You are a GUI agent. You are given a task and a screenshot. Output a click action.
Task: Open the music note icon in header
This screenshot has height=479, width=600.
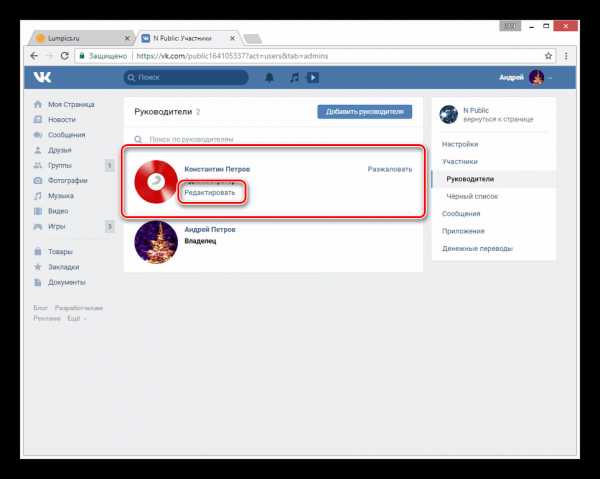pyautogui.click(x=294, y=78)
